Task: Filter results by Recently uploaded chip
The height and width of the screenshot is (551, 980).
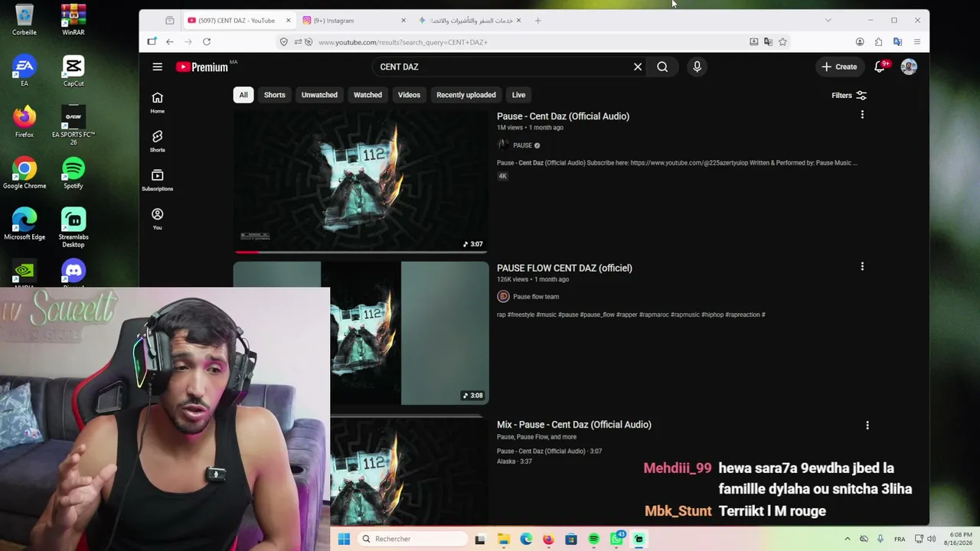Action: (466, 95)
